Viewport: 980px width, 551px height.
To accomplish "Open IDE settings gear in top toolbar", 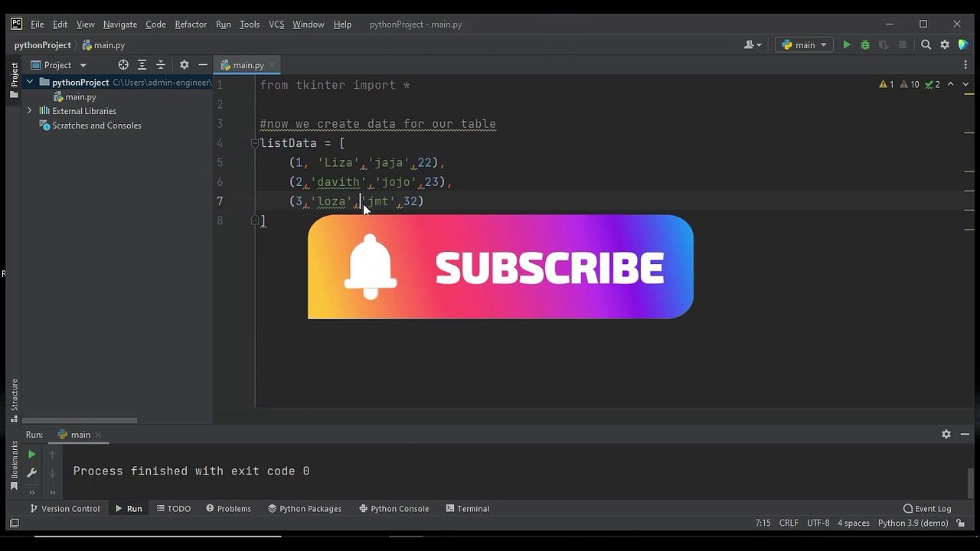I will click(945, 45).
